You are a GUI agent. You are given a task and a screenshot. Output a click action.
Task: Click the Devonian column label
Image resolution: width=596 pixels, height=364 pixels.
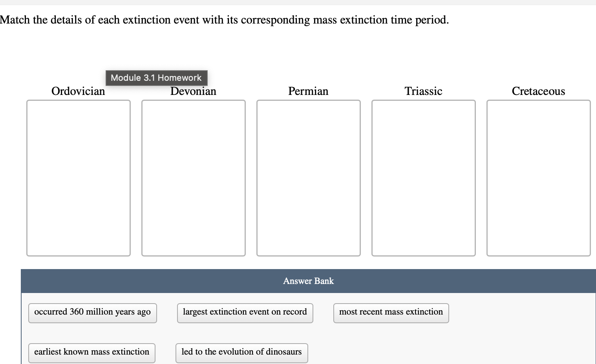click(193, 91)
